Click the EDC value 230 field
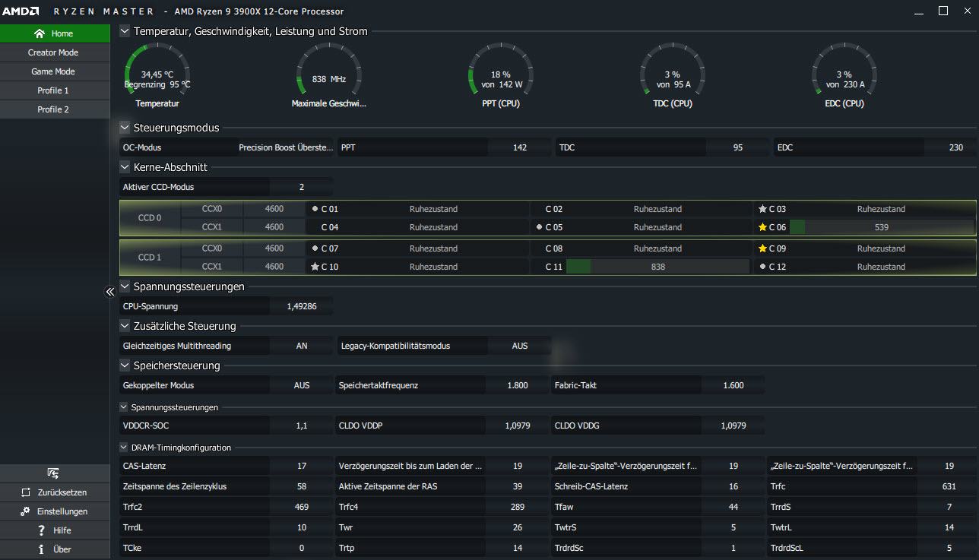This screenshot has height=560, width=979. coord(955,147)
